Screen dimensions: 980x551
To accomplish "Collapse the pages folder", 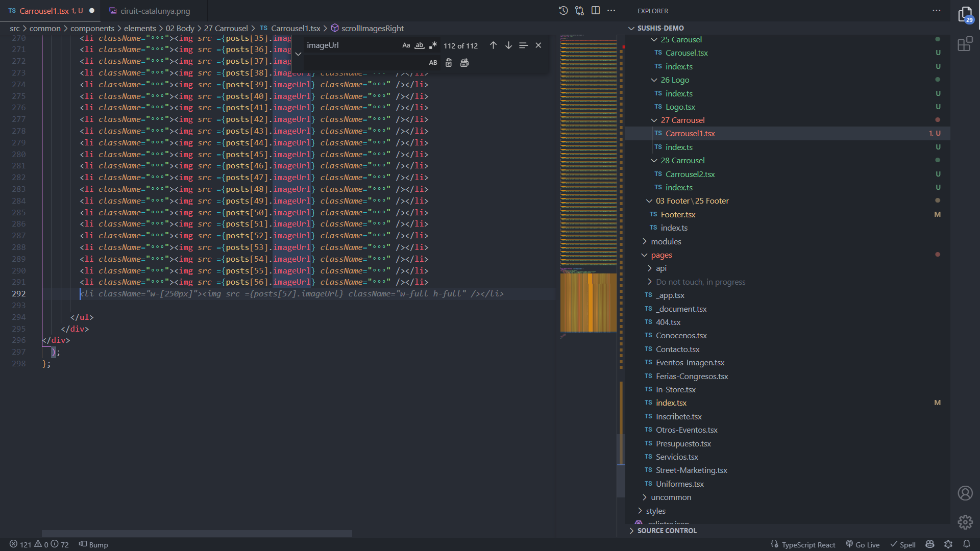I will (x=644, y=255).
